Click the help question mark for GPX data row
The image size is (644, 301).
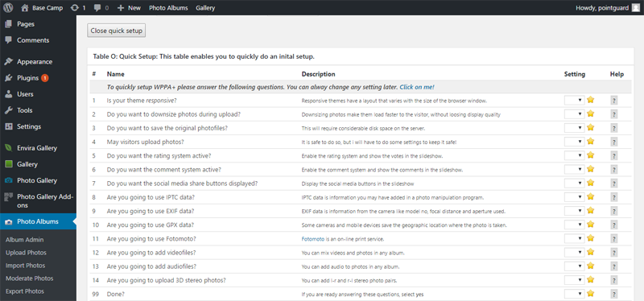pos(614,225)
